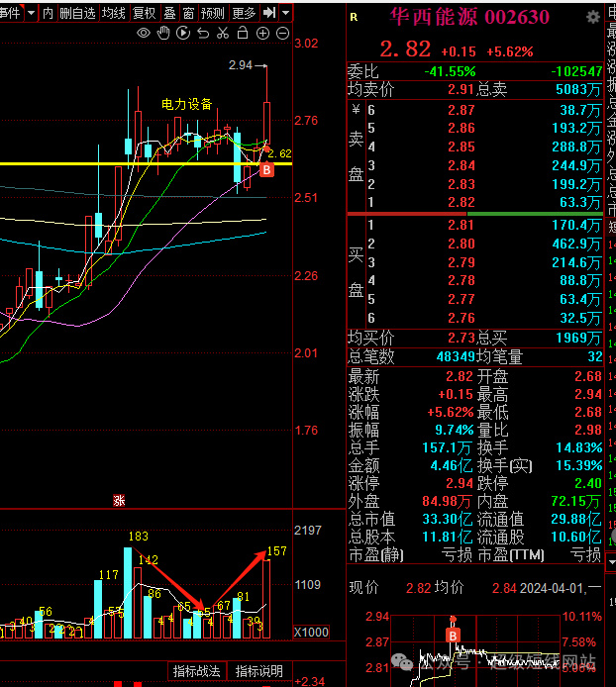Image resolution: width=616 pixels, height=687 pixels.
Task: Click the 委比 -41.55% value
Action: 451,71
